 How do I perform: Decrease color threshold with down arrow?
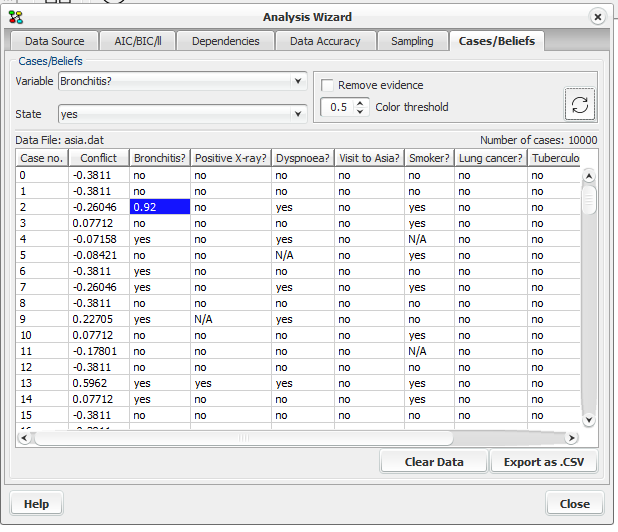click(360, 112)
